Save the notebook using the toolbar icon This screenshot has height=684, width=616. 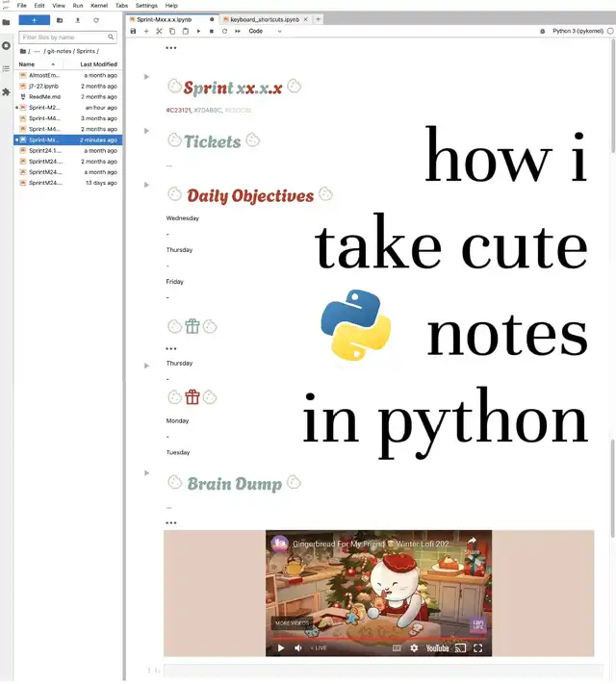point(133,31)
